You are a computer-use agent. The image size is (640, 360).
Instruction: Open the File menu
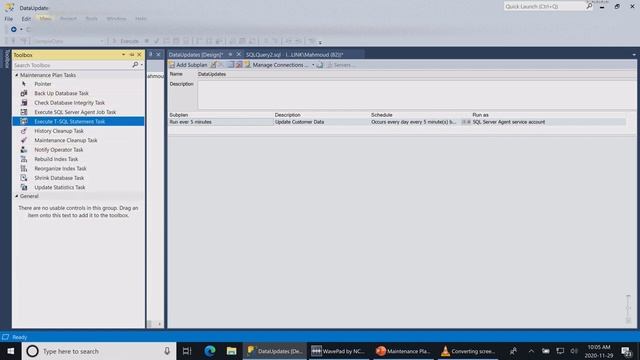tap(9, 19)
